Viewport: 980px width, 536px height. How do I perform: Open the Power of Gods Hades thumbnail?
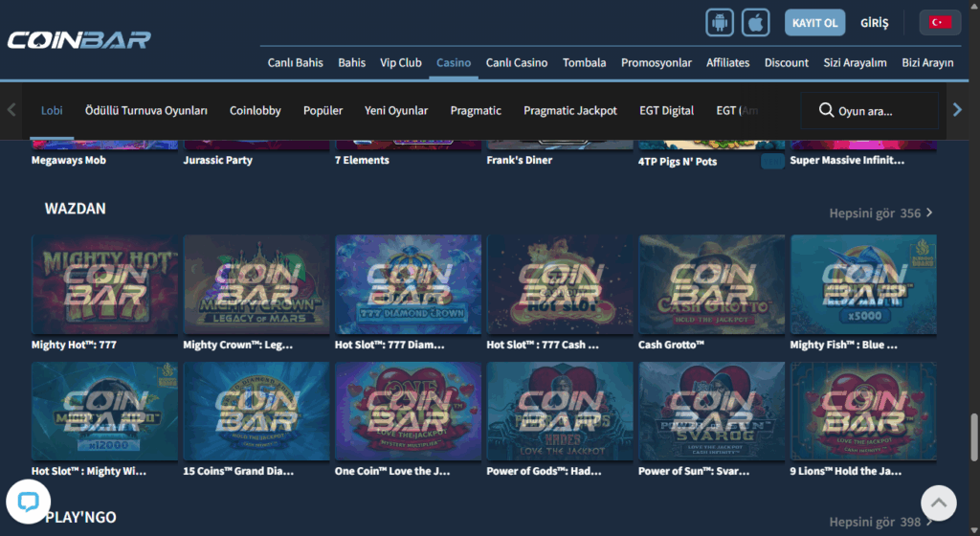tap(560, 411)
